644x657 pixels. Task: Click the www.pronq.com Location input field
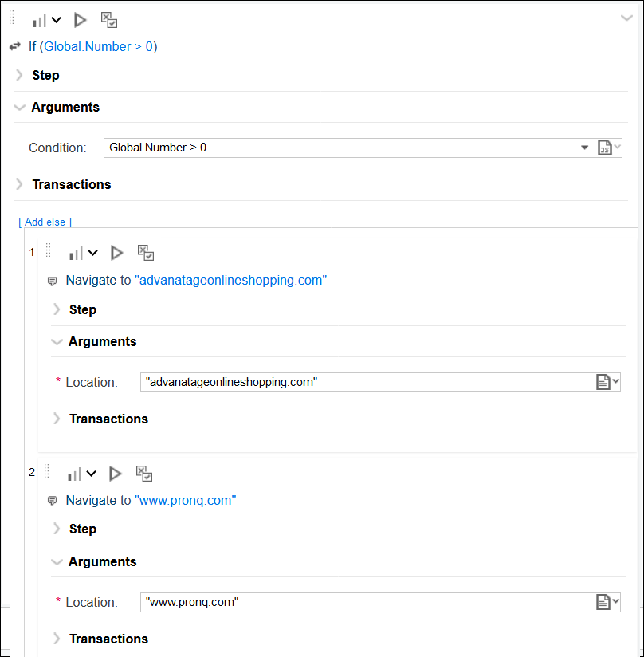[x=367, y=602]
